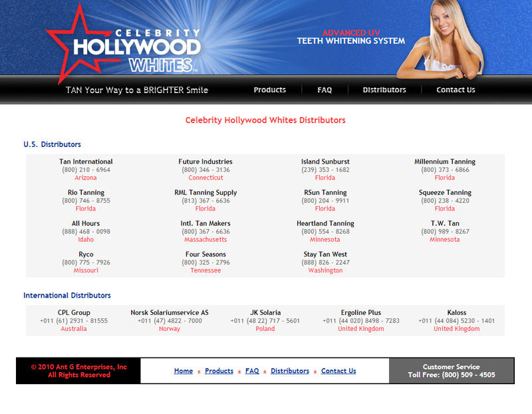Click the Advanced UV Teeth Whitening System banner text
This screenshot has height=414, width=532.
[x=350, y=37]
